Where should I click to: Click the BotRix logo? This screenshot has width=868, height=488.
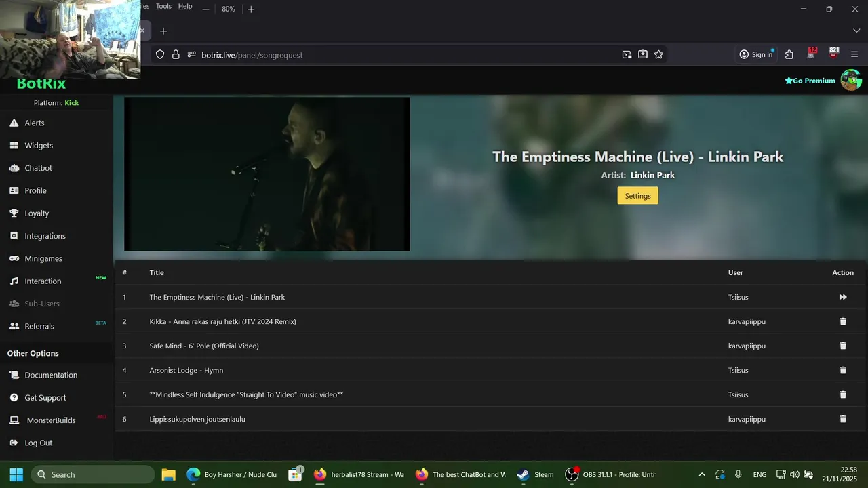[41, 84]
